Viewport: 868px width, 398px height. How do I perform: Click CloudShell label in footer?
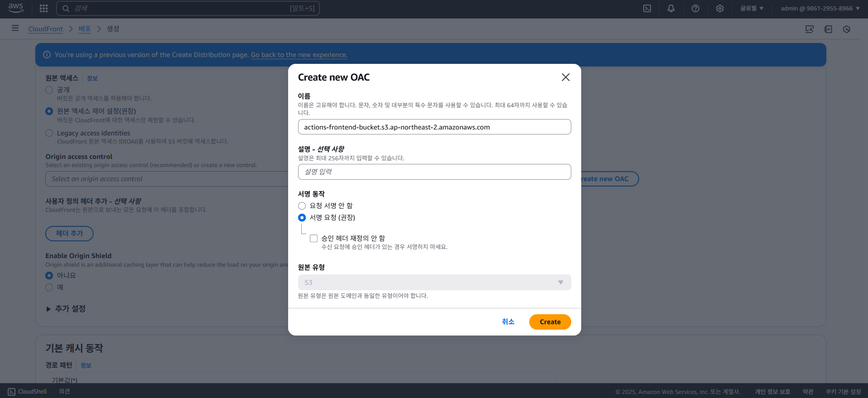(x=33, y=392)
